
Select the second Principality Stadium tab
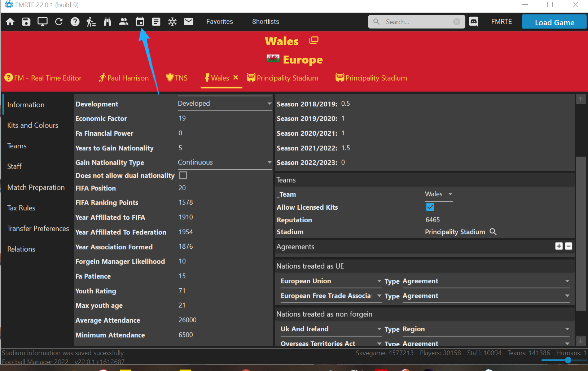click(371, 78)
